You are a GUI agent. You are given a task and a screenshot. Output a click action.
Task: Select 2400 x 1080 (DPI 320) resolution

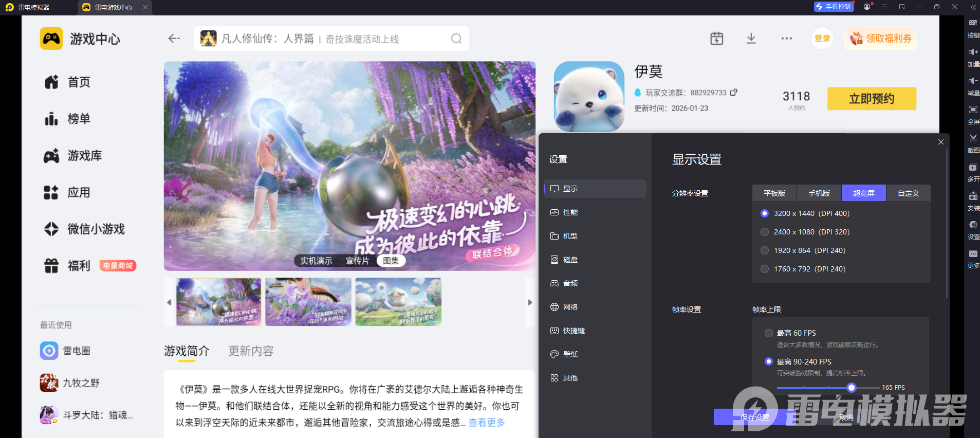click(x=765, y=232)
